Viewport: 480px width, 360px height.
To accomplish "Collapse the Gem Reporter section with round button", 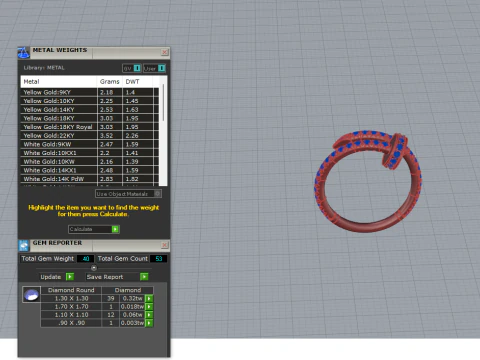I will 94,268.
